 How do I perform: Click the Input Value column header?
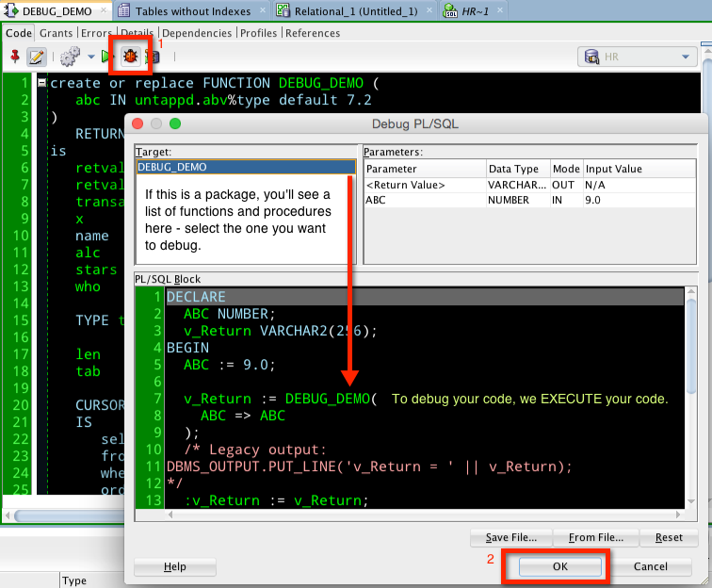(639, 169)
